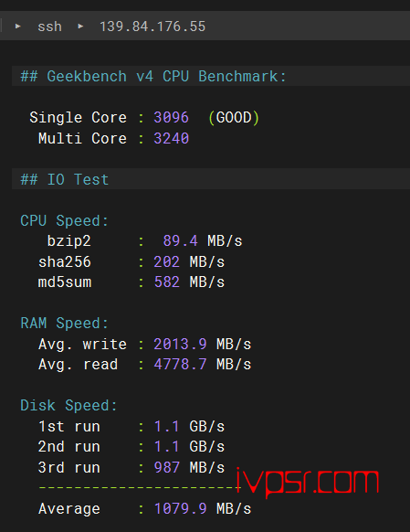
Task: Select the Avg. read value 4778.7
Action: tap(180, 365)
